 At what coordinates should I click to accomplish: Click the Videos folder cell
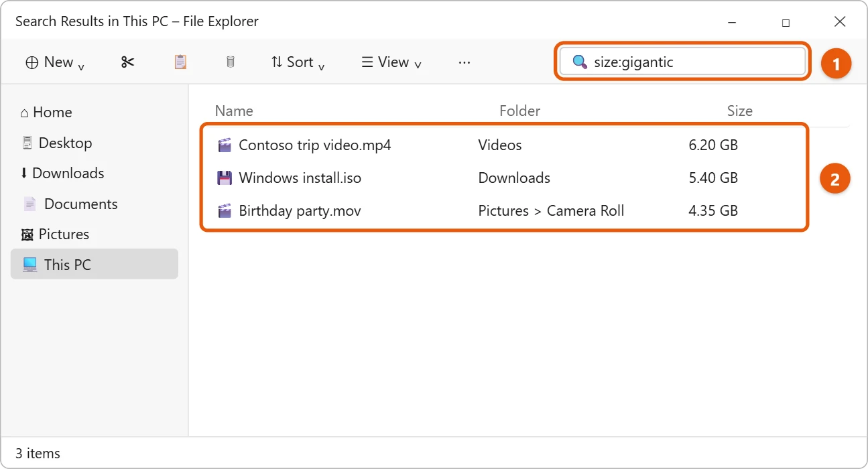click(500, 145)
